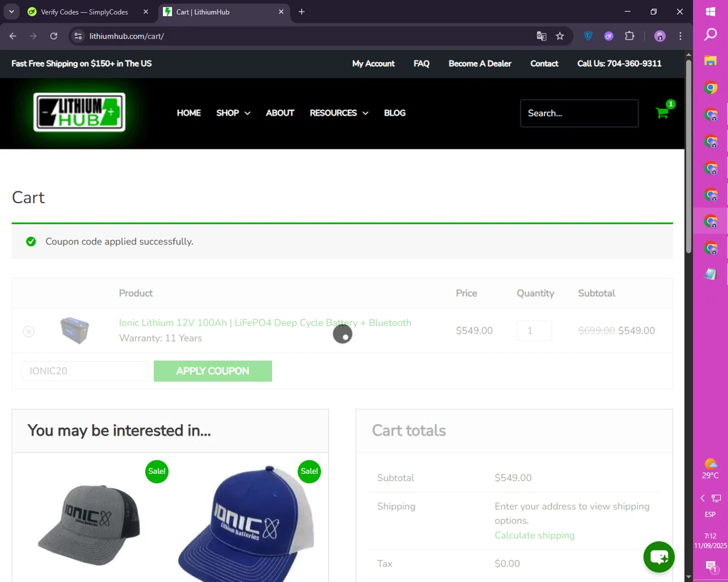Open the first Chrome taskbar icon
Screen dimensions: 728x582
click(711, 88)
